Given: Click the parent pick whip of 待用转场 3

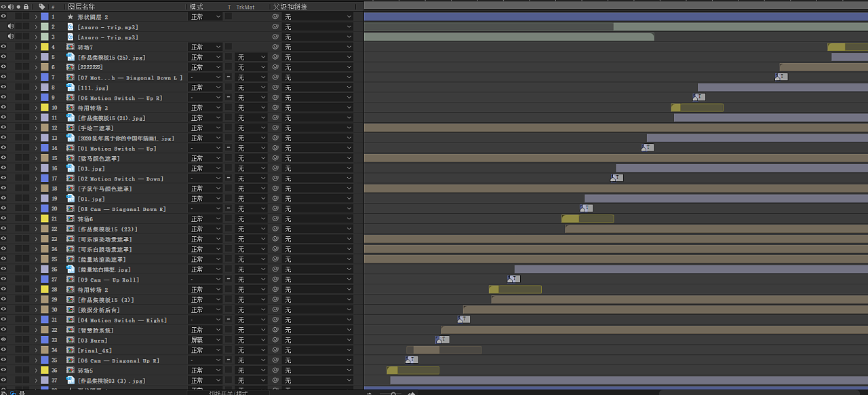Looking at the screenshot, I should pyautogui.click(x=275, y=108).
